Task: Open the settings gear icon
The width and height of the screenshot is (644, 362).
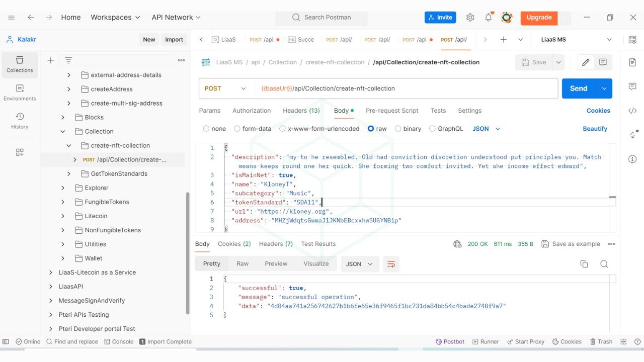Action: pos(470,18)
